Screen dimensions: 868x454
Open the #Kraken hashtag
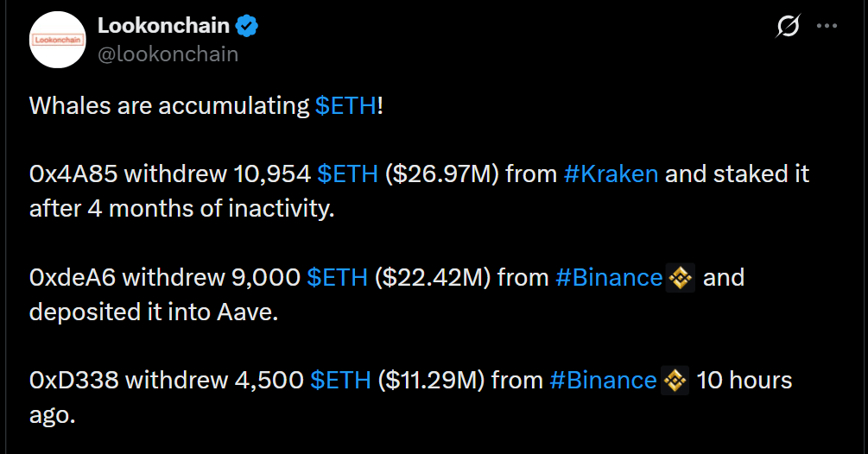611,173
